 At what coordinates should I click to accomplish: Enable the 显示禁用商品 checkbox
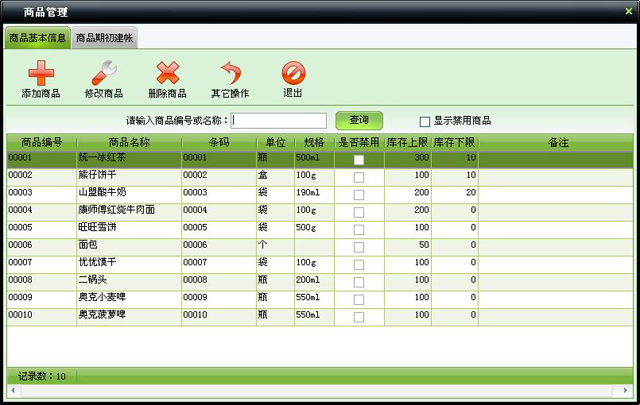point(424,121)
